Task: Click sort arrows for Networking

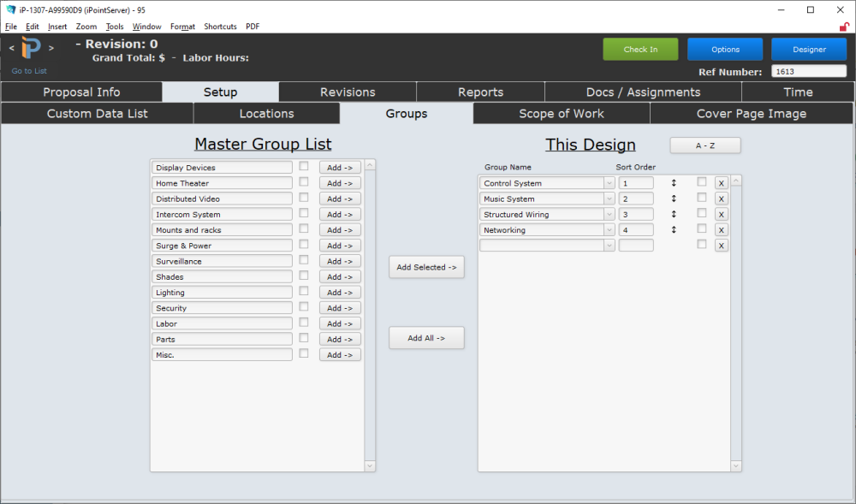Action: click(x=674, y=230)
